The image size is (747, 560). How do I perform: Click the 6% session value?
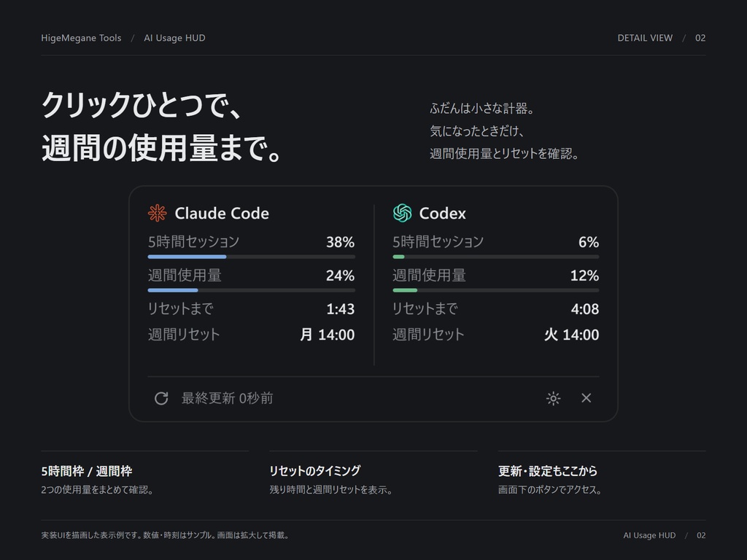tap(589, 242)
